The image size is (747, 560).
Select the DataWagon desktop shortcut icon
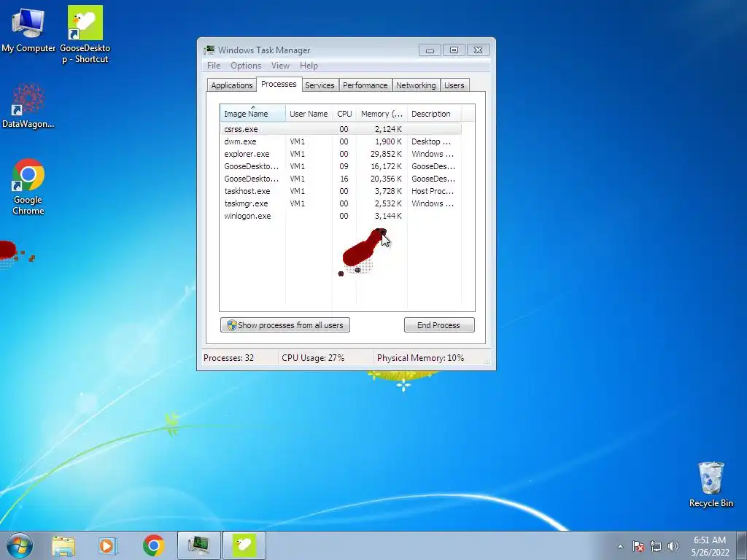pyautogui.click(x=28, y=106)
